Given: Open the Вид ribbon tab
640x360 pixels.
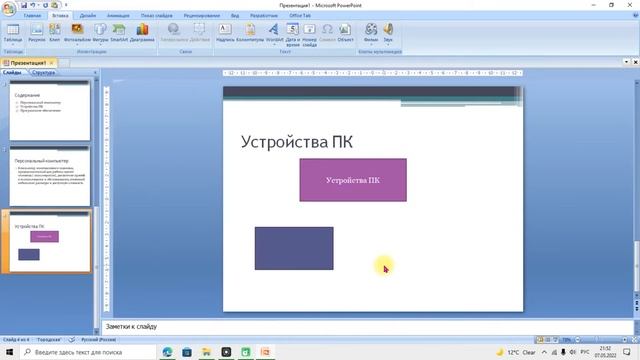Looking at the screenshot, I should (235, 16).
